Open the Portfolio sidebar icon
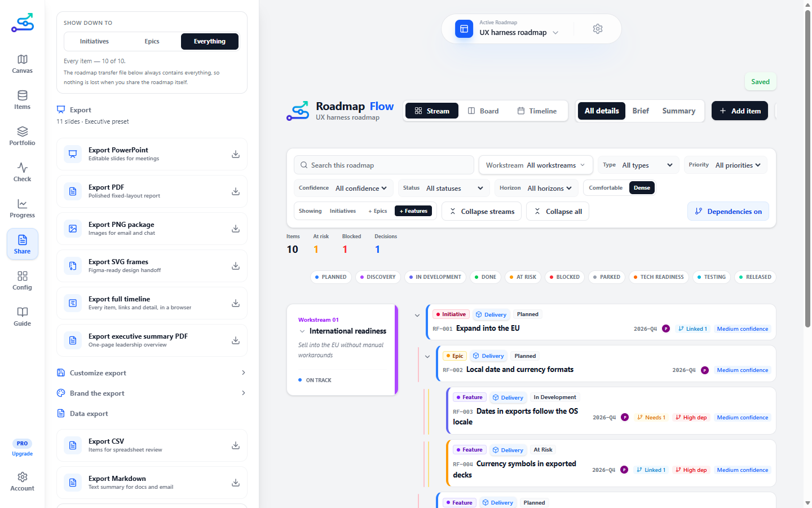 click(x=22, y=136)
